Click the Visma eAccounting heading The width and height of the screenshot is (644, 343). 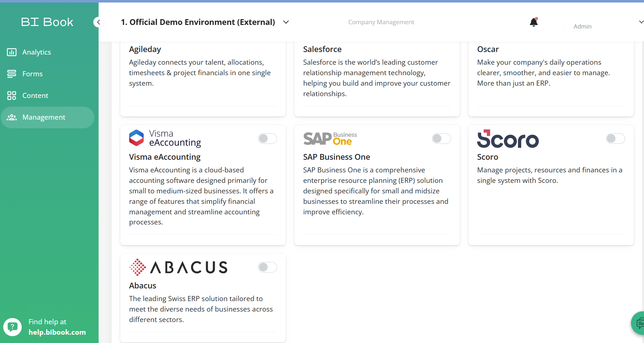(165, 157)
